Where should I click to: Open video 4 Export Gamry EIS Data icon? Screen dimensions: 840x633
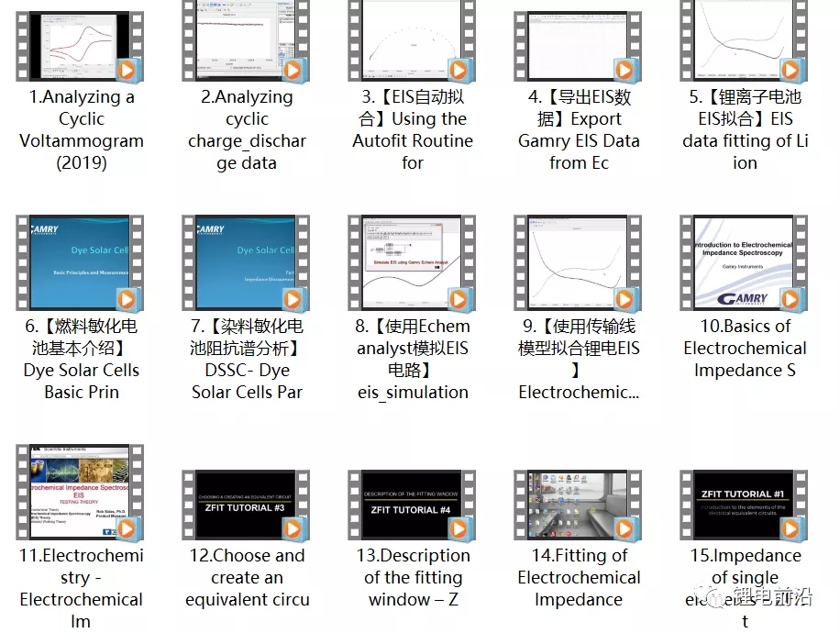[579, 40]
